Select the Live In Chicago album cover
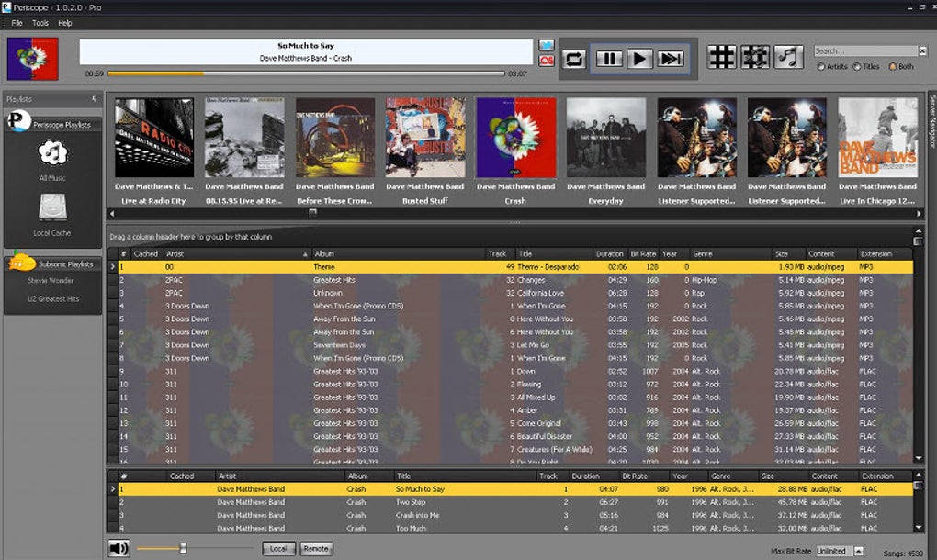The width and height of the screenshot is (937, 560). [878, 138]
